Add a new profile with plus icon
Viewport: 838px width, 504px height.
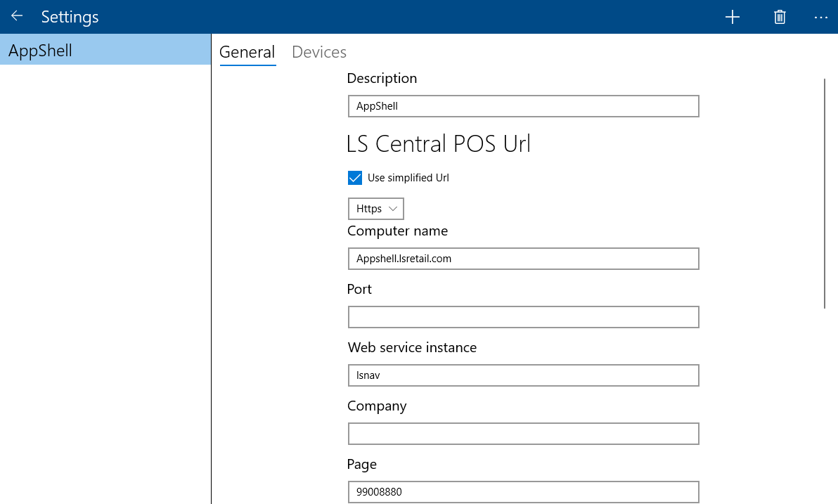(x=732, y=17)
